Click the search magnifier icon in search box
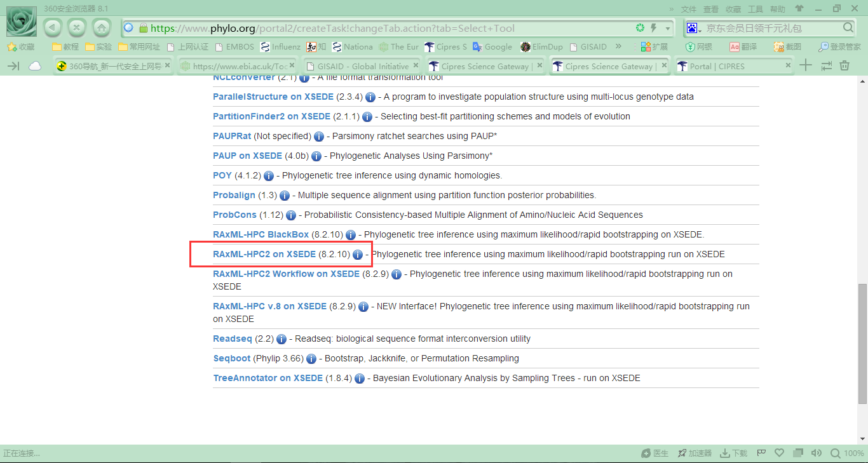This screenshot has width=868, height=463. pos(848,28)
